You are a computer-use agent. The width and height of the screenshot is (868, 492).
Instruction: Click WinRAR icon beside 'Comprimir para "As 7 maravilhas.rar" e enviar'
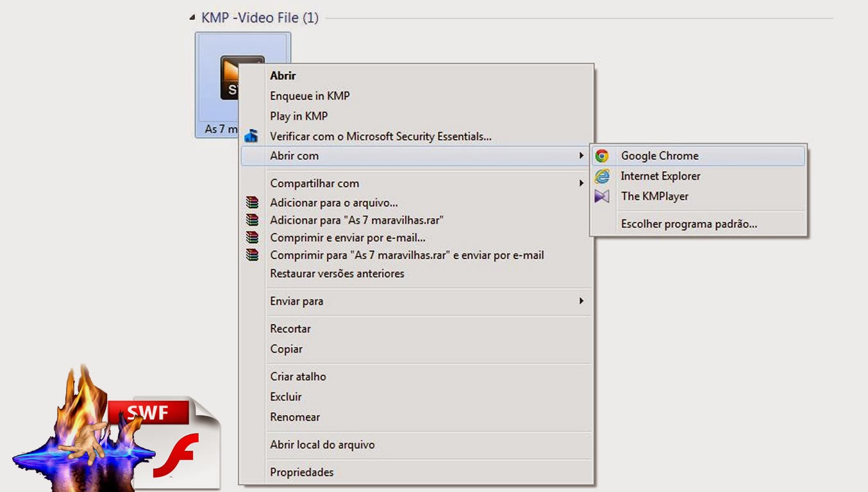(x=252, y=255)
